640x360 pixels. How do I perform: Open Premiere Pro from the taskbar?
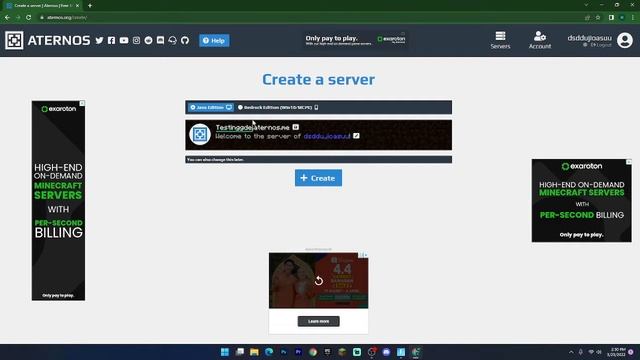(298, 352)
